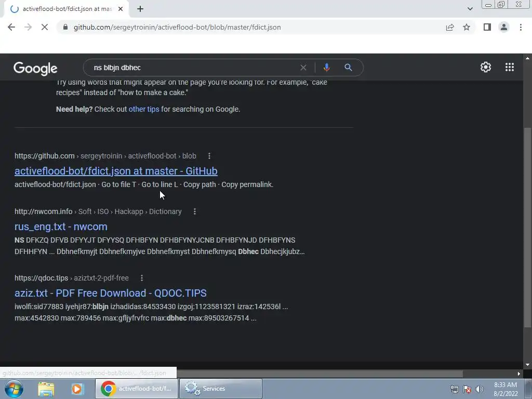Click the https://qdoc.tips breadcrumb text

tap(42, 278)
